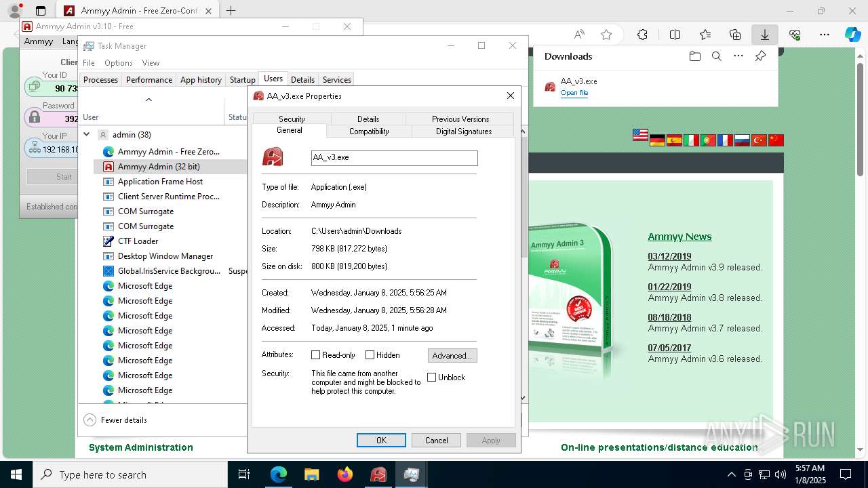The image size is (868, 488).
Task: Open Edge Browser essentials icon
Action: coord(795,35)
